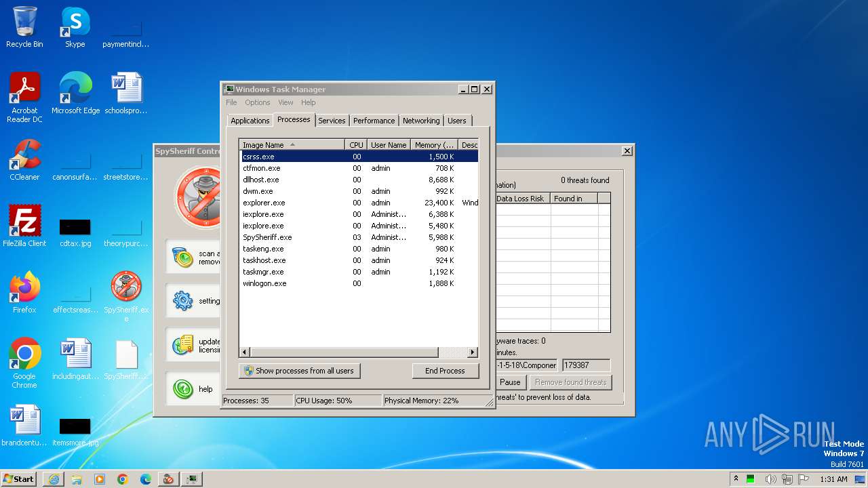Viewport: 868px width, 488px height.
Task: Open the volume speaker tray icon
Action: click(x=770, y=479)
